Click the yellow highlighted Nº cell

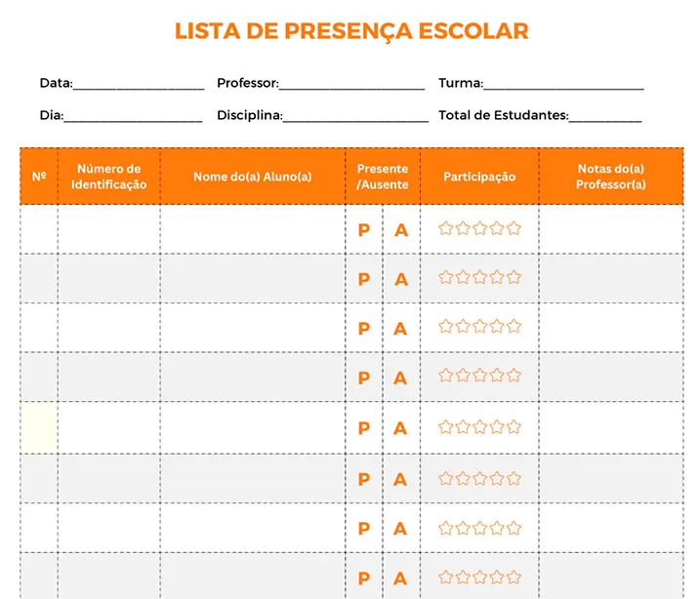(39, 427)
